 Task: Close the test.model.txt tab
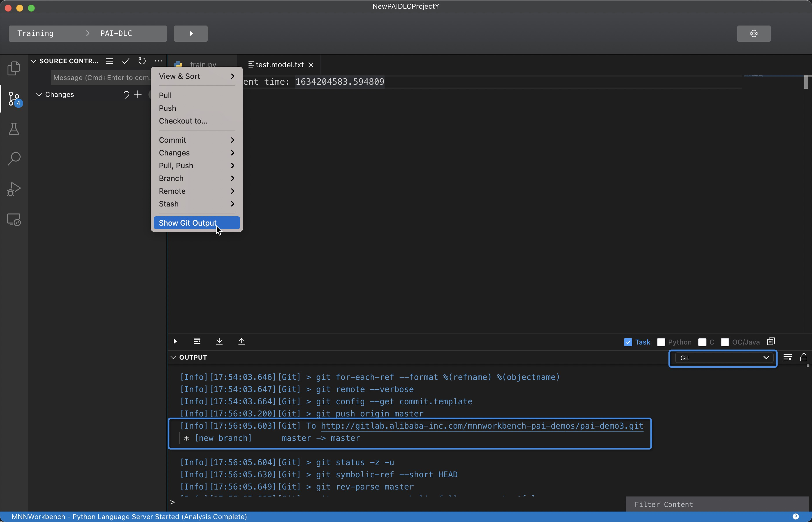(311, 65)
